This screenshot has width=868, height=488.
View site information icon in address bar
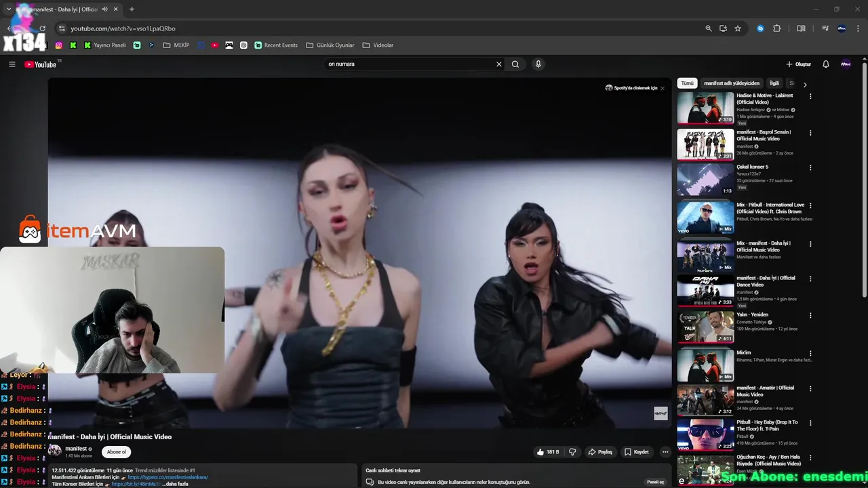(x=62, y=28)
